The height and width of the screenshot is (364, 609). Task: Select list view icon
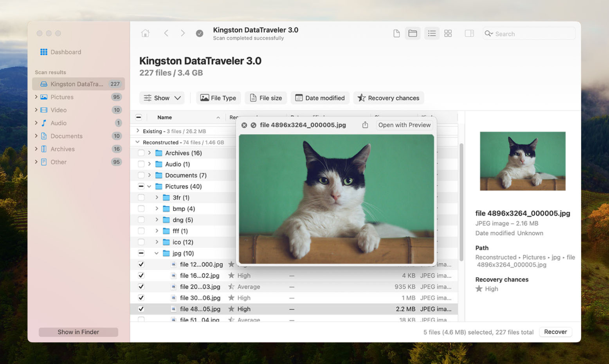[x=432, y=34]
